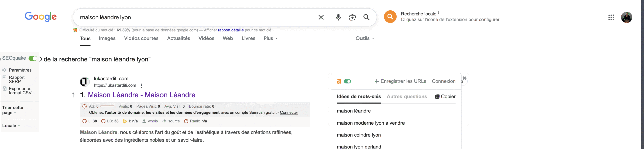The height and width of the screenshot is (149, 644).
Task: Click the whois person icon
Action: [x=144, y=121]
